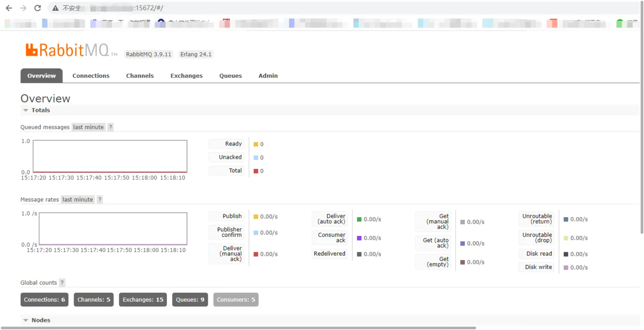Click the browser forward arrow icon

point(23,8)
